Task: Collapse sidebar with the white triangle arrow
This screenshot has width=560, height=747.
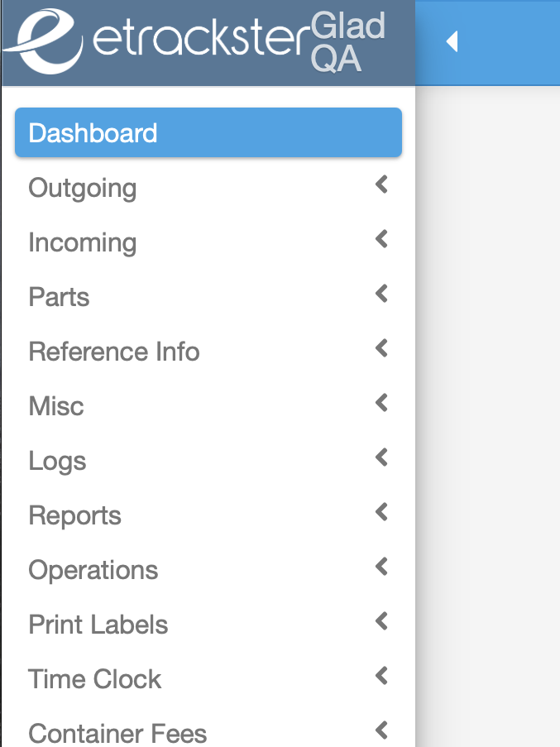Action: click(x=452, y=41)
